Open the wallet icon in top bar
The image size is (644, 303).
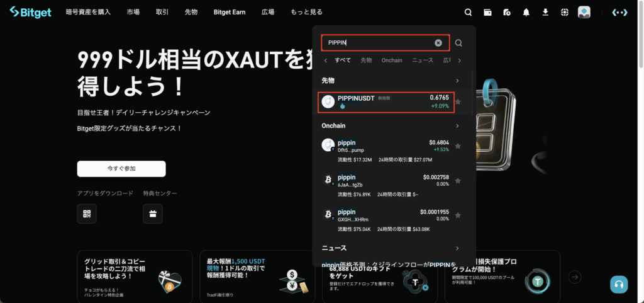pyautogui.click(x=487, y=12)
